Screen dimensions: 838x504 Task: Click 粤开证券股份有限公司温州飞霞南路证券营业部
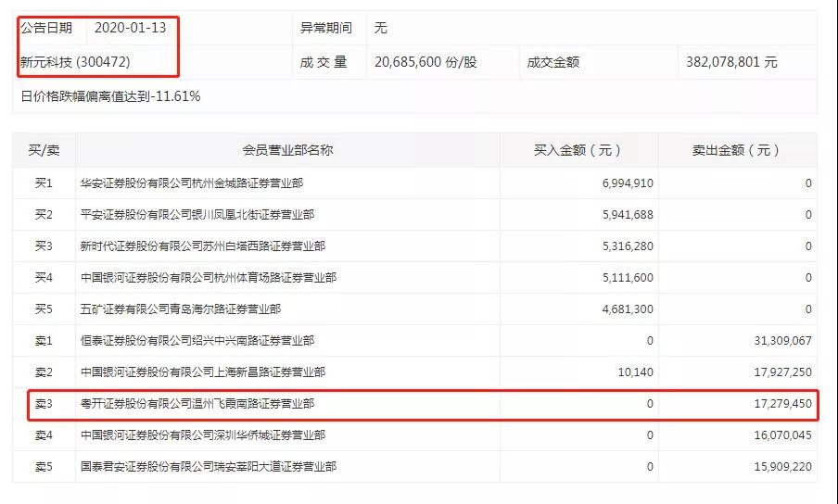(197, 404)
